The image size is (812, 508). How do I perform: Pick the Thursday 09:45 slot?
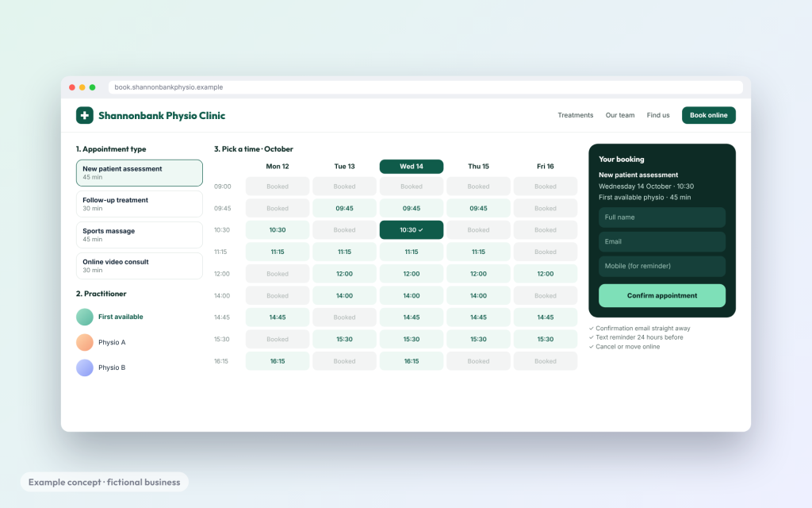tap(478, 209)
